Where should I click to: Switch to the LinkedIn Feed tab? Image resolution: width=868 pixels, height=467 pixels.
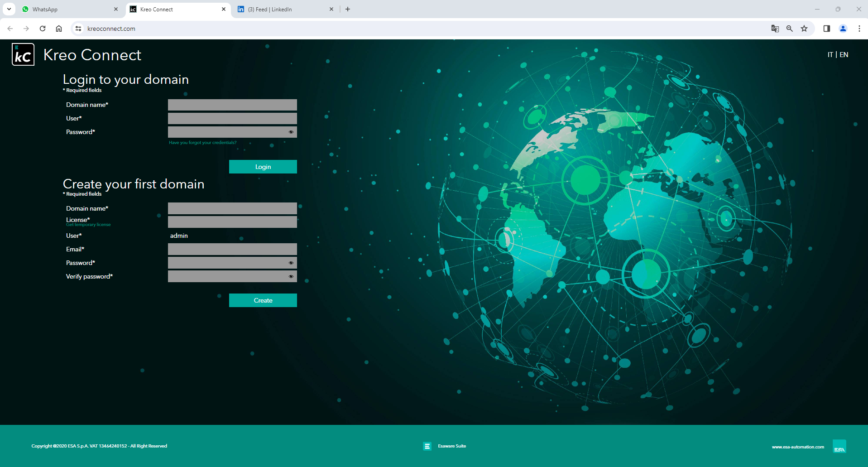(283, 9)
